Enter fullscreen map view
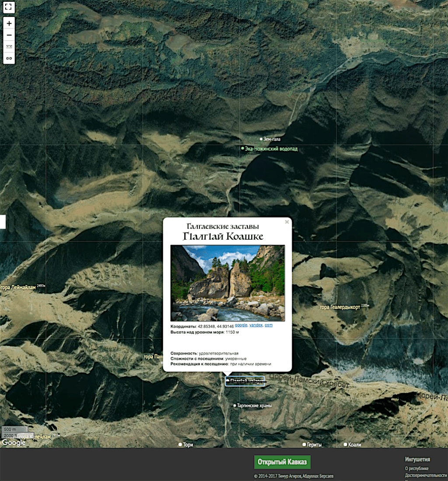448x481 pixels. click(x=9, y=7)
